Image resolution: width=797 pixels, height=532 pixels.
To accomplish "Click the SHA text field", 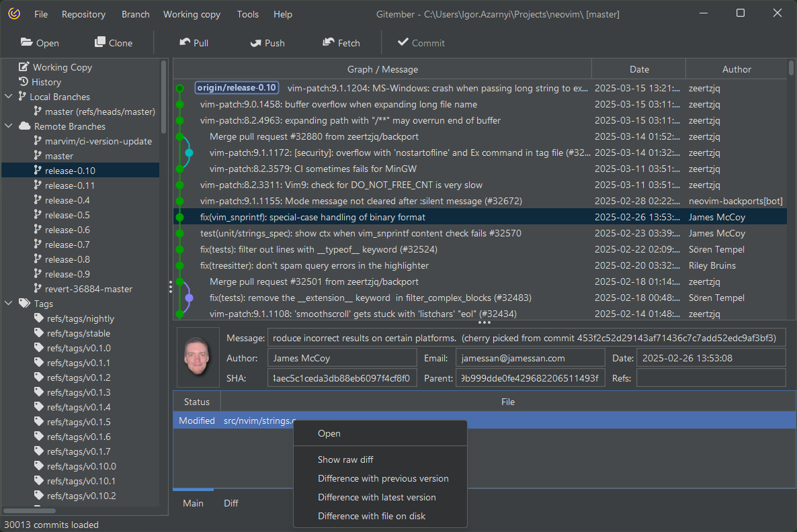I will (342, 378).
